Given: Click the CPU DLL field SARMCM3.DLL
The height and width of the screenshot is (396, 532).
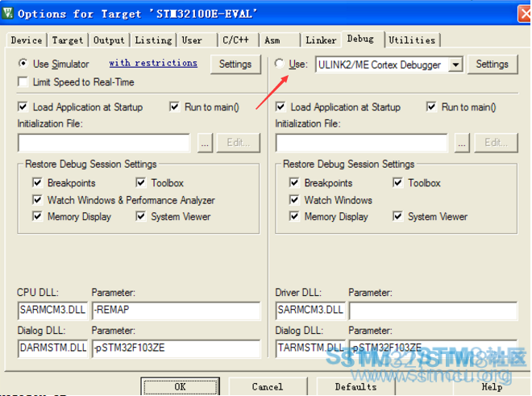Looking at the screenshot, I should pos(52,311).
